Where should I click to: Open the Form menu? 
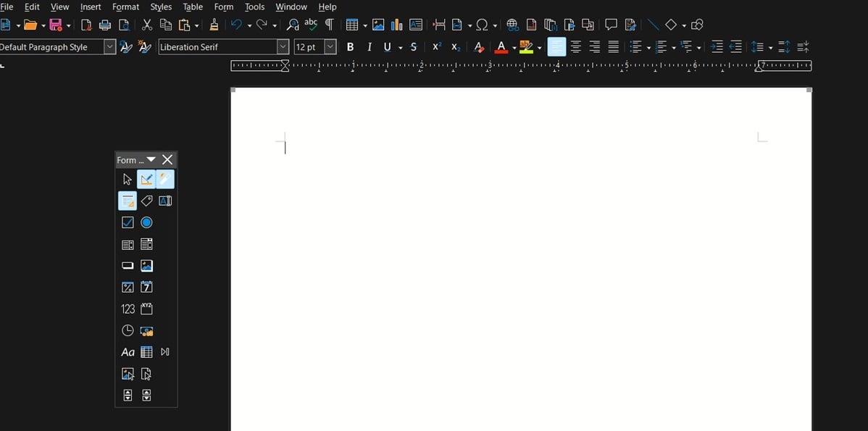[224, 7]
